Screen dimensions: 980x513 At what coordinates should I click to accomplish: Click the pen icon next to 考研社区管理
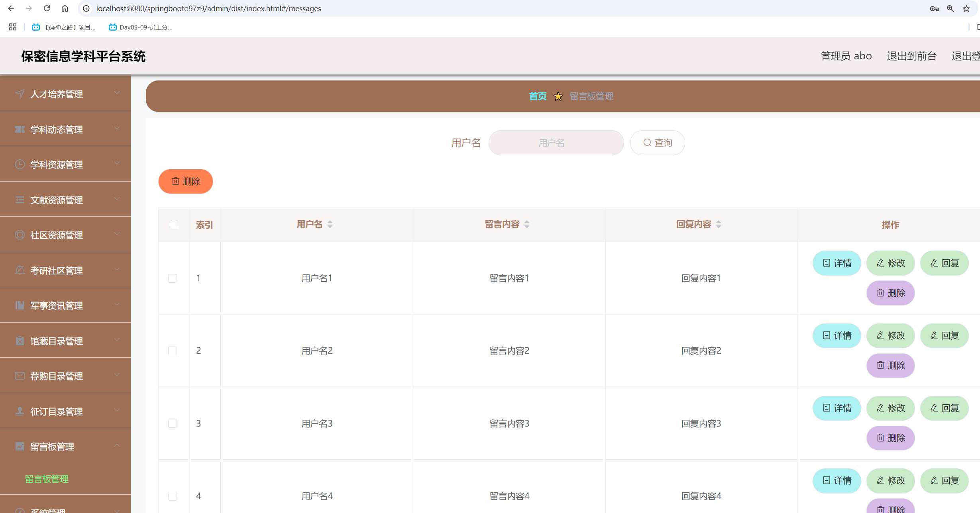coord(20,270)
